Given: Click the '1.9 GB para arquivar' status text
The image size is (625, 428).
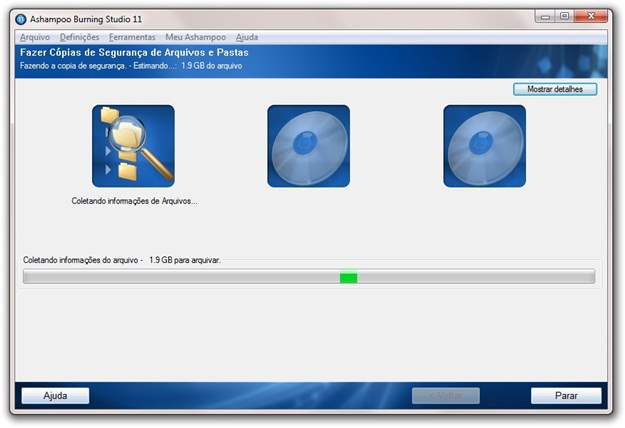Looking at the screenshot, I should pos(185,260).
